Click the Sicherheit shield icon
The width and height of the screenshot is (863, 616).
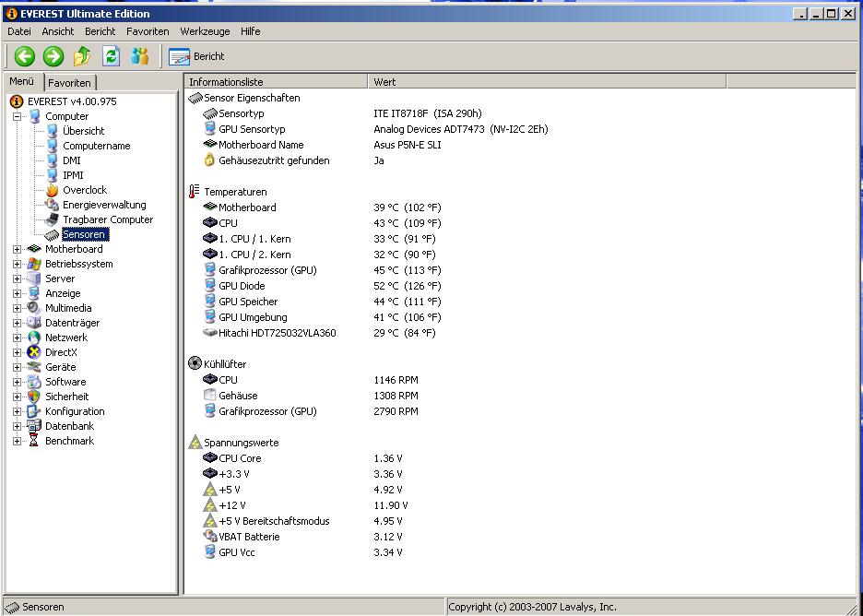pos(33,397)
